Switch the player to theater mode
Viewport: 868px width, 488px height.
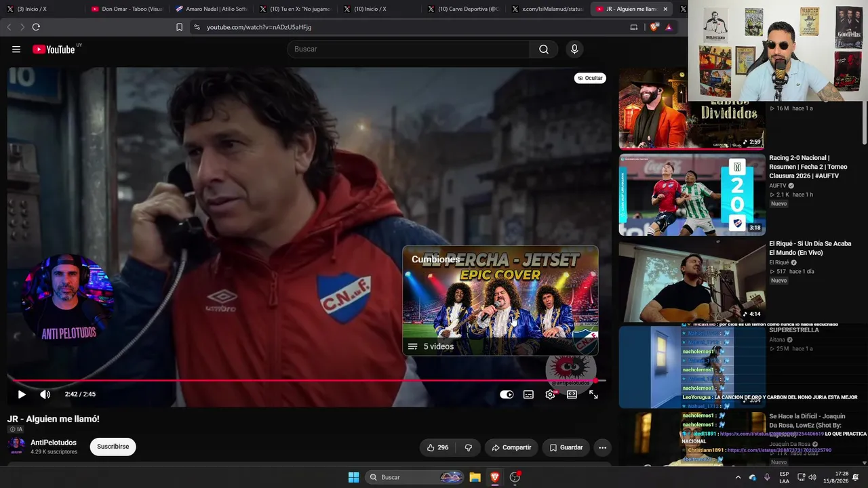tap(572, 394)
